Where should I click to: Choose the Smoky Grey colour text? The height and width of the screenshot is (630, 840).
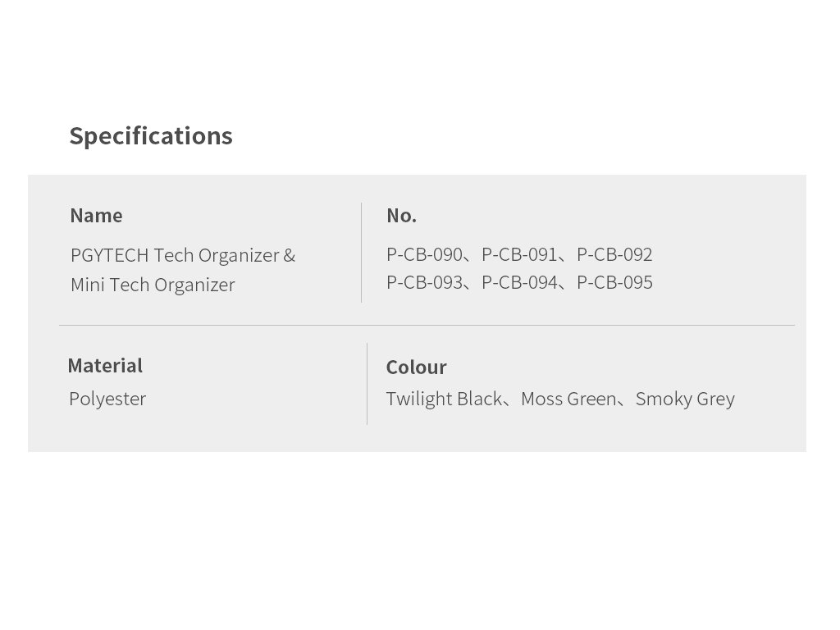(685, 399)
